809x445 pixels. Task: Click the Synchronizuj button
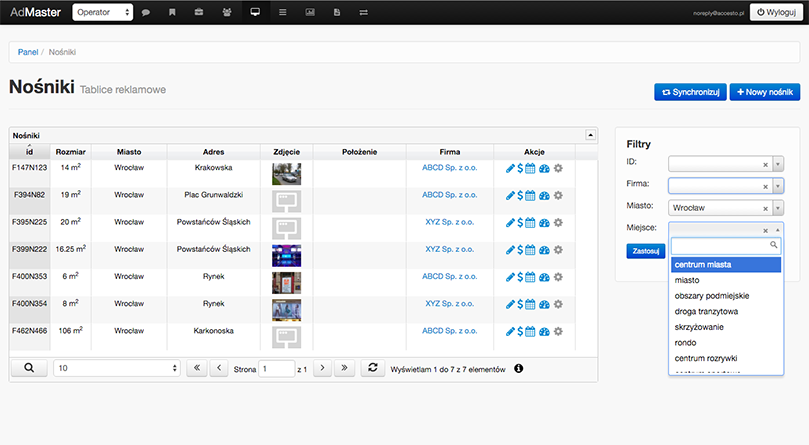click(x=690, y=92)
